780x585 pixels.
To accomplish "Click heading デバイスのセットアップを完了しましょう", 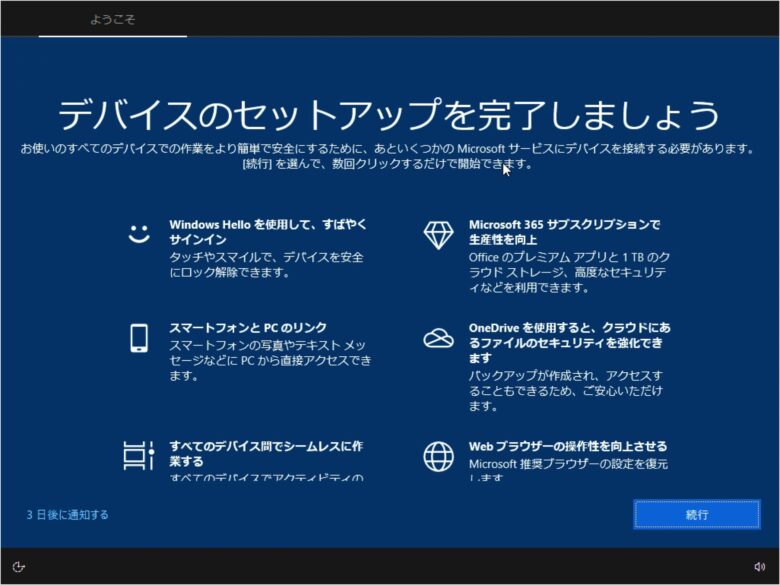I will (389, 114).
